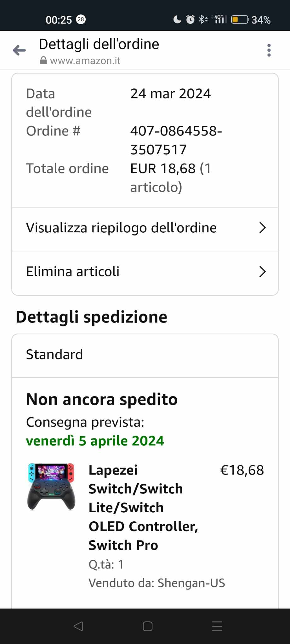Tap the back arrow icon
The width and height of the screenshot is (290, 644).
[x=19, y=50]
